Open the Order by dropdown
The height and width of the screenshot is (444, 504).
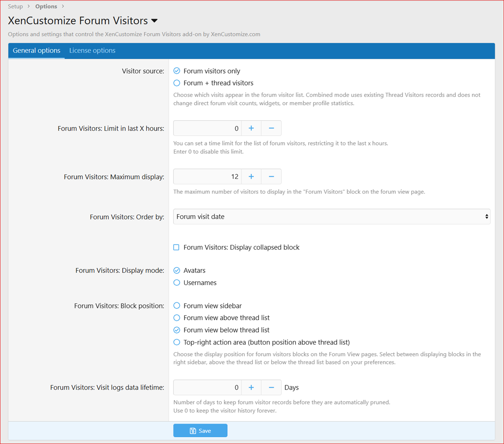(x=332, y=216)
